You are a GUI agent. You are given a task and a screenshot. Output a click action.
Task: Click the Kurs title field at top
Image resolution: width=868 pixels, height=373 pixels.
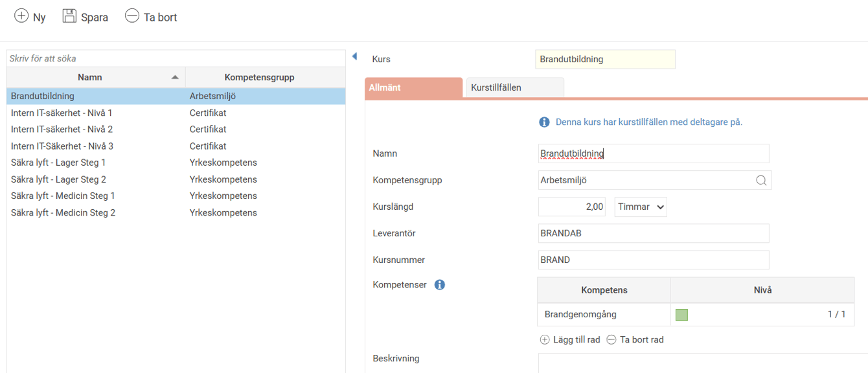(605, 59)
